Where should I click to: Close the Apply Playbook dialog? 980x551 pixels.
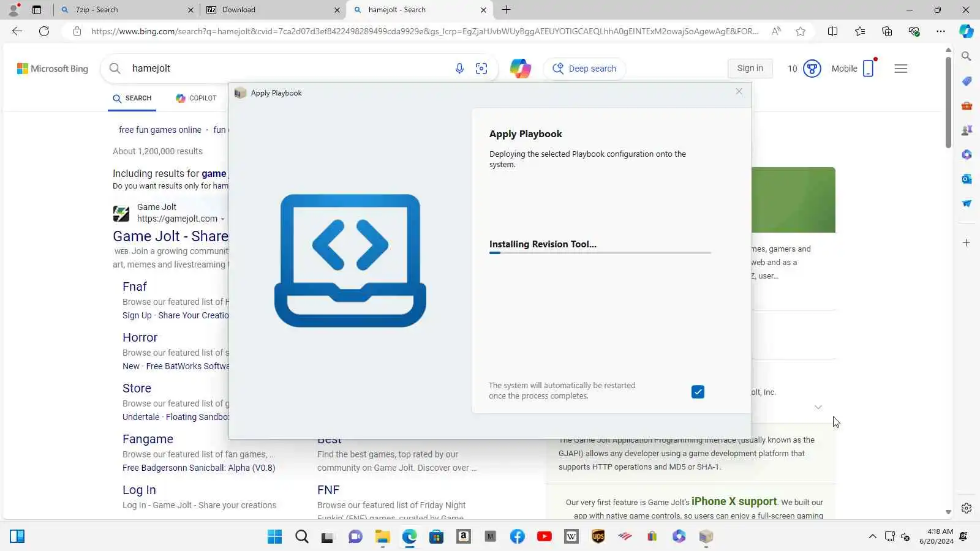(739, 92)
